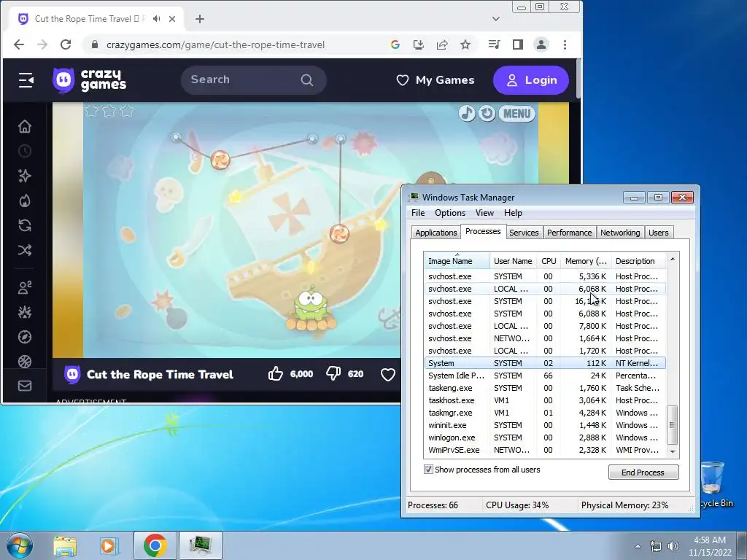747x560 pixels.
Task: Switch to the Services tab
Action: pos(524,233)
